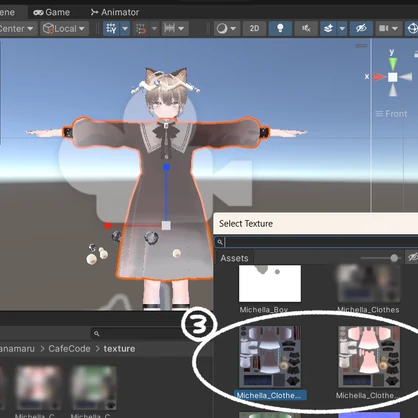The height and width of the screenshot is (418, 418).
Task: Select the Michella_Boy texture thumbnail
Action: pyautogui.click(x=270, y=284)
